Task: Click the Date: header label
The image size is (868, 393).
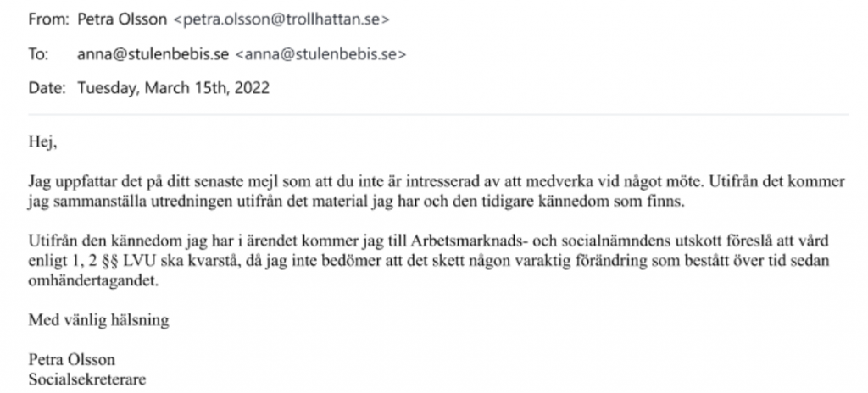Action: (47, 88)
